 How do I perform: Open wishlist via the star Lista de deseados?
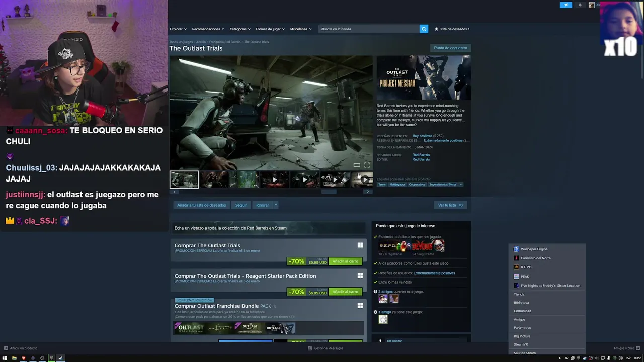(452, 29)
